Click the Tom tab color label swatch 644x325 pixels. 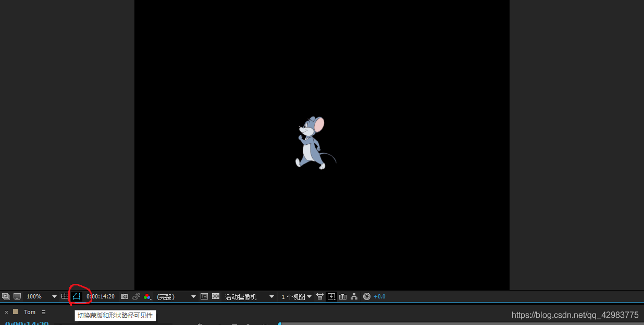pos(16,311)
